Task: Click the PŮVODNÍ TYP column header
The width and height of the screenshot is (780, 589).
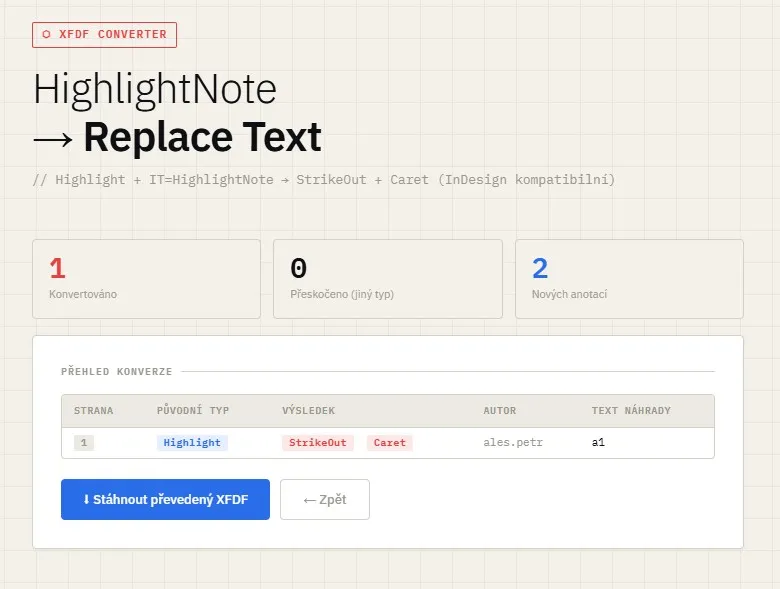Action: [193, 410]
